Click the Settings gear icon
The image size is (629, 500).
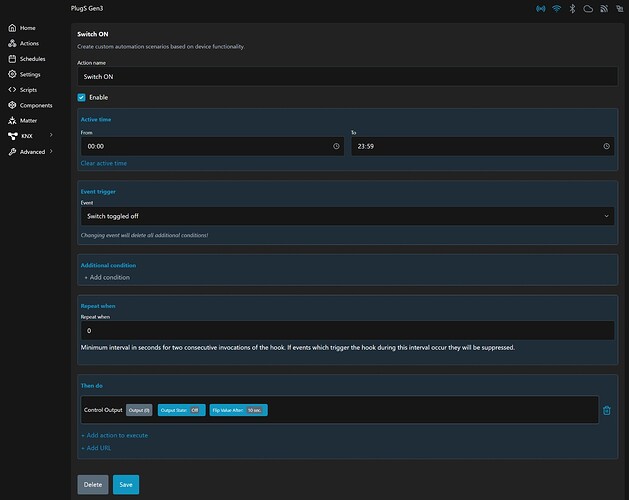(x=12, y=74)
